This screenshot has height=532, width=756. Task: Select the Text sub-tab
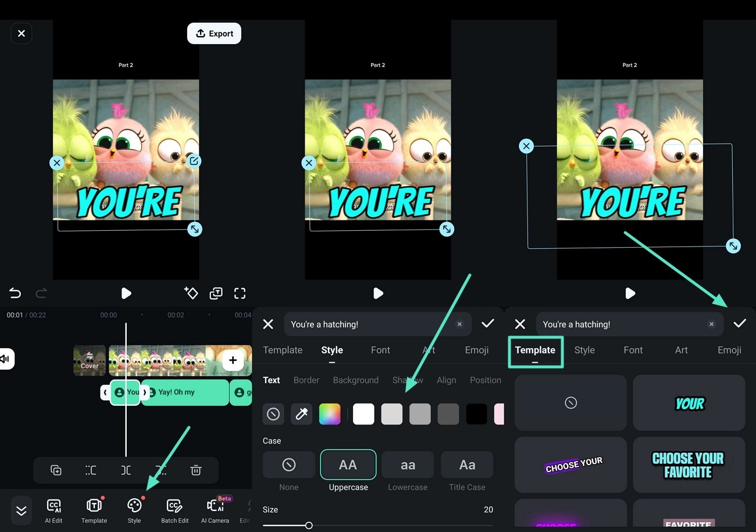point(272,380)
